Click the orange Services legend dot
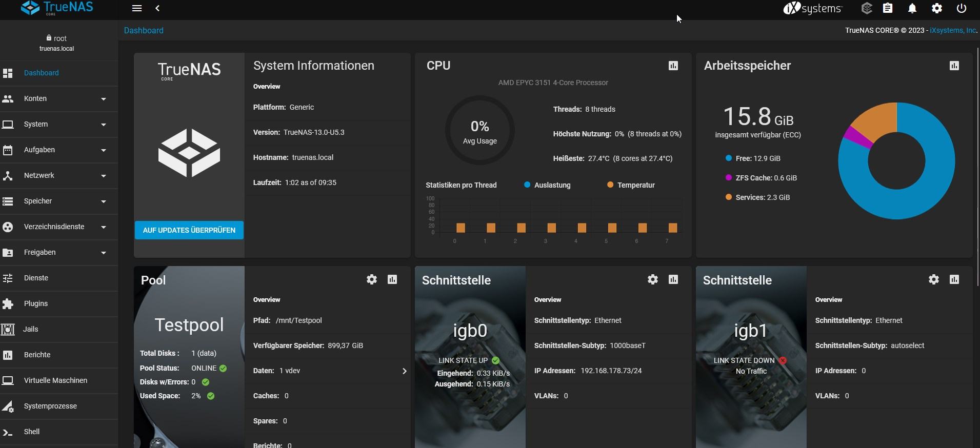 728,197
